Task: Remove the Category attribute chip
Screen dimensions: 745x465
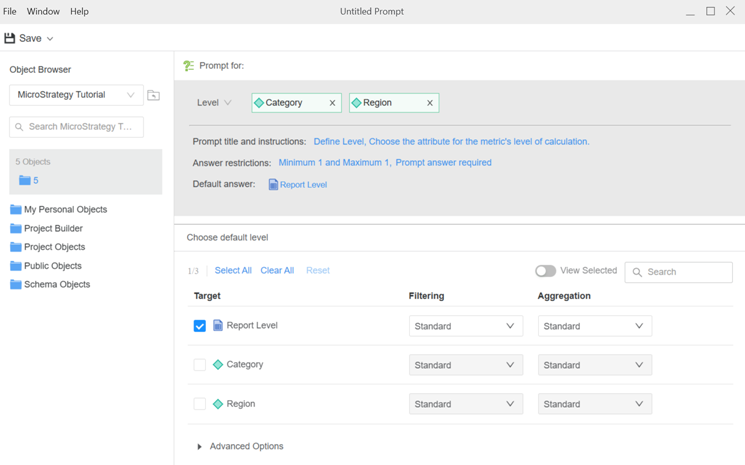Action: (333, 103)
